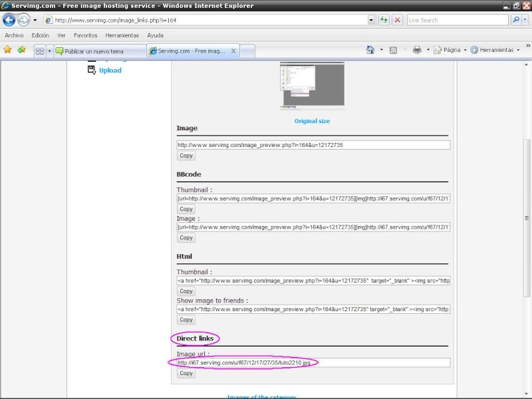532x399 pixels.
Task: Click the page icon in the address bar
Action: point(49,21)
